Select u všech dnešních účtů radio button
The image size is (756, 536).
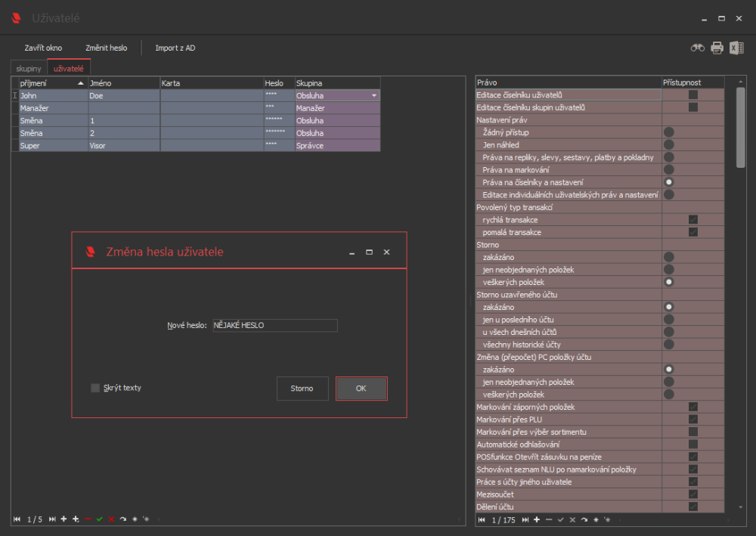[669, 332]
